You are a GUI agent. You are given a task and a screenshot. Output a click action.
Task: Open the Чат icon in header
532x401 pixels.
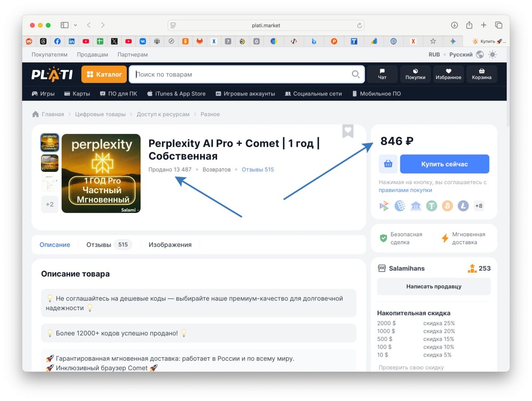382,74
